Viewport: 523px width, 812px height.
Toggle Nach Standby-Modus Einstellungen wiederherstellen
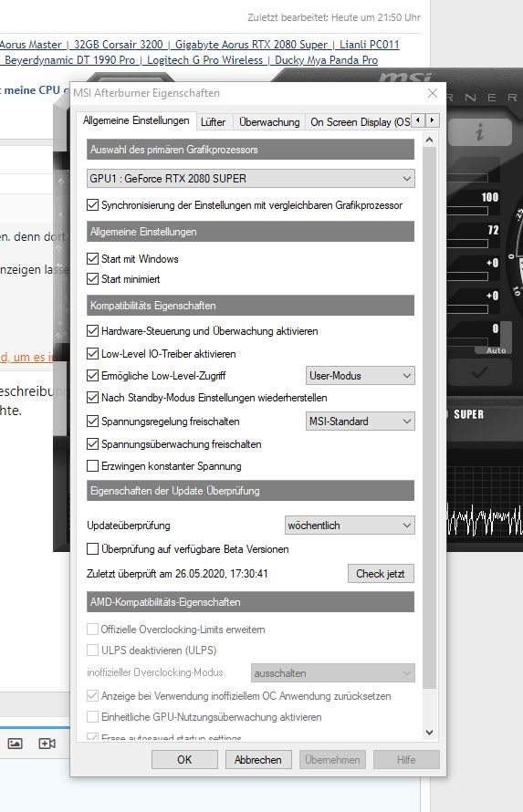92,398
